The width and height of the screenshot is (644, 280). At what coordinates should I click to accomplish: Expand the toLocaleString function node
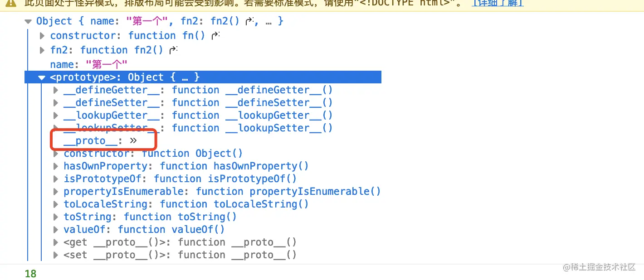tap(56, 204)
